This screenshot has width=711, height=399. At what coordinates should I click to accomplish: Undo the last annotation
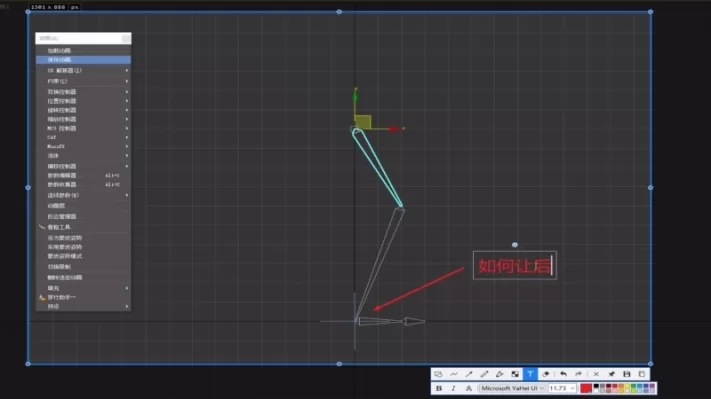point(563,374)
